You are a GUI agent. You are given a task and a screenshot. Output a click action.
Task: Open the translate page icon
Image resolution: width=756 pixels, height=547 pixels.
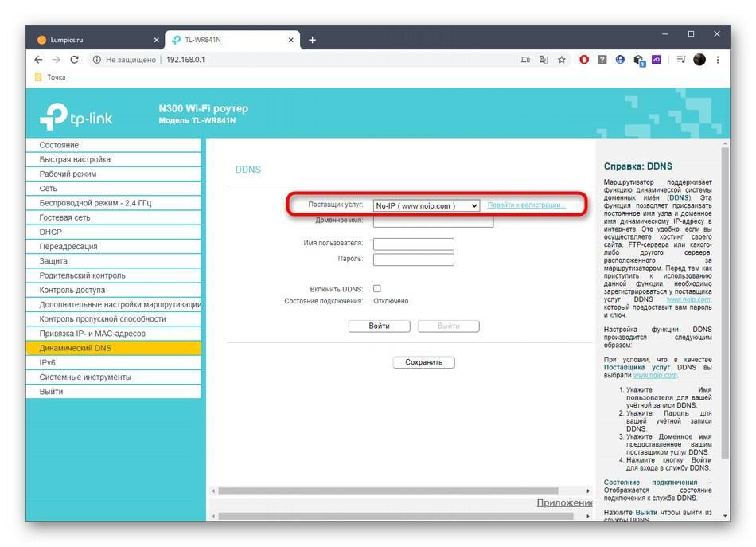coord(544,60)
